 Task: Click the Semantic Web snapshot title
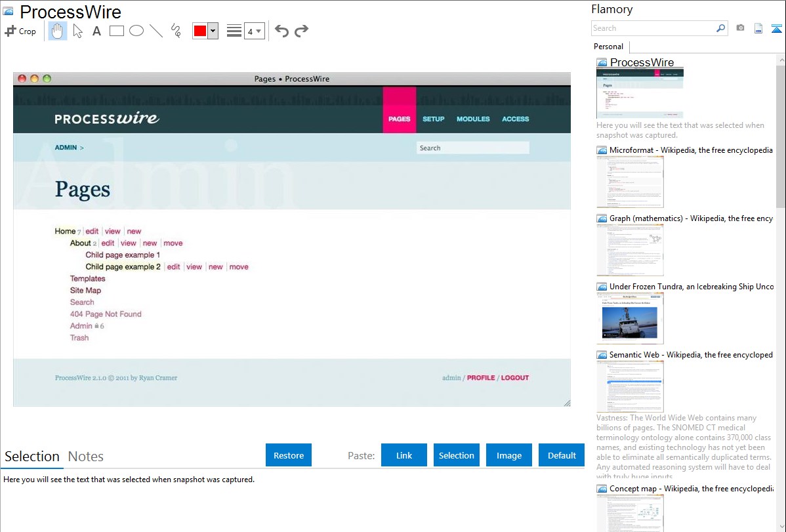(691, 354)
